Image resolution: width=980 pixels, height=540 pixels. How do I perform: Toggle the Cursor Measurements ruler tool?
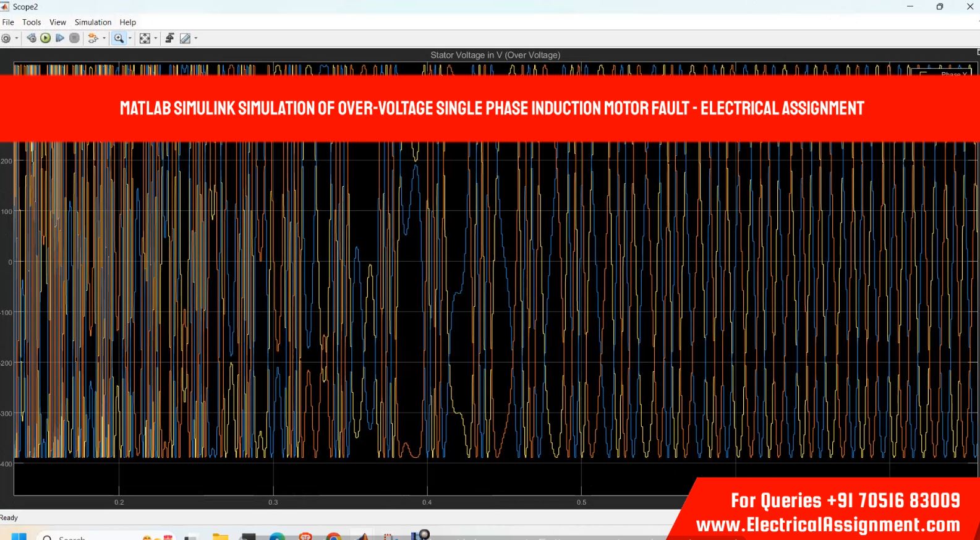[185, 38]
